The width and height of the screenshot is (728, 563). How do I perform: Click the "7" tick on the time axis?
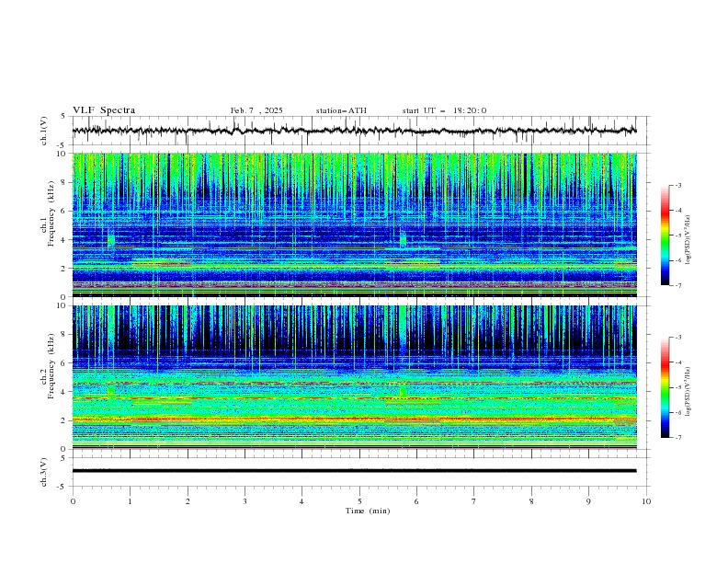[x=474, y=501]
